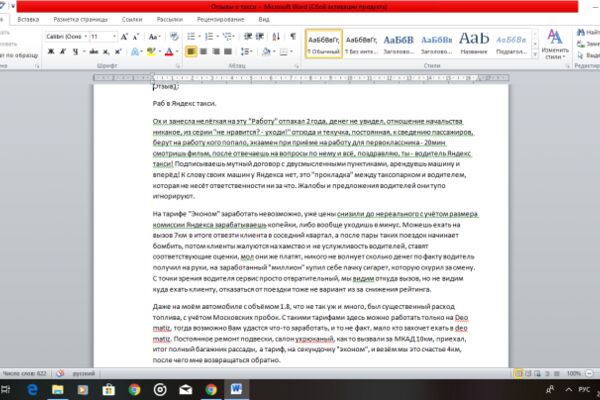Toggle strikethrough formatting
The height and width of the screenshot is (400, 600).
[94, 51]
